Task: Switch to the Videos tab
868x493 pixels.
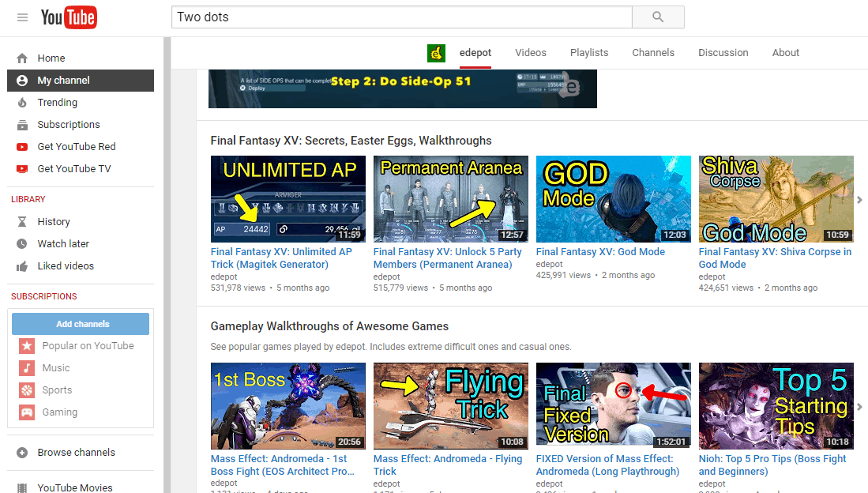Action: (x=530, y=53)
